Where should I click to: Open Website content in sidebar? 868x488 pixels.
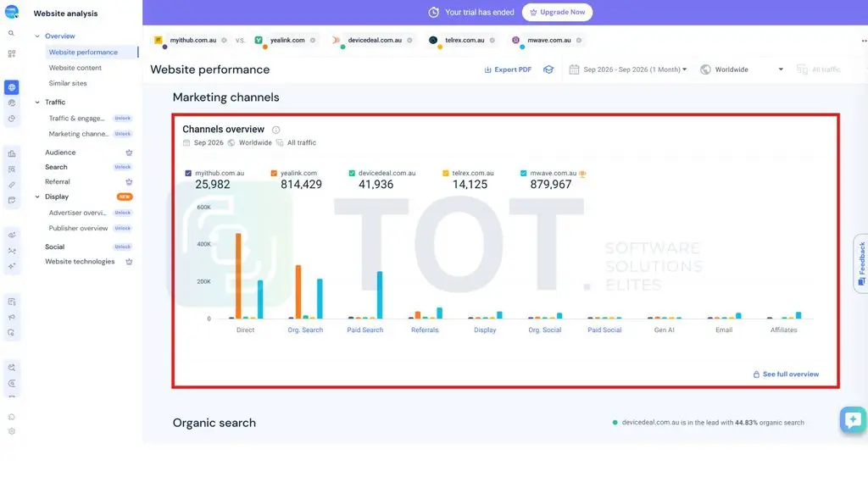click(x=75, y=68)
